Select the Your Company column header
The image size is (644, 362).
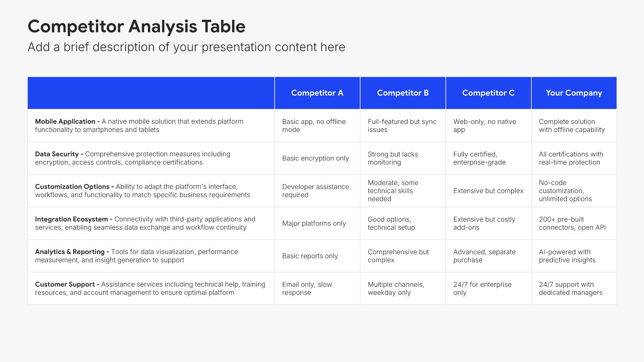point(574,93)
